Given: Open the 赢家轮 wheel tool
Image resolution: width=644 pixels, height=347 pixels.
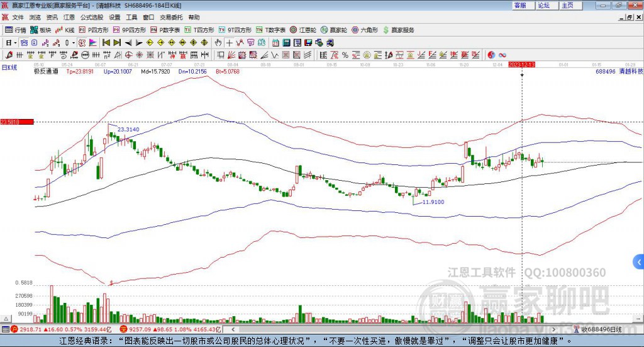Looking at the screenshot, I should (x=334, y=30).
